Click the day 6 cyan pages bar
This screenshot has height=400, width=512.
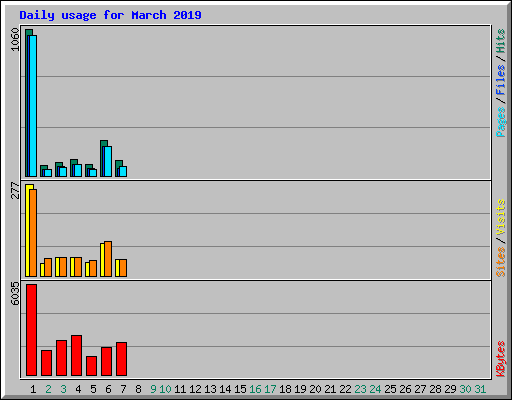108,161
